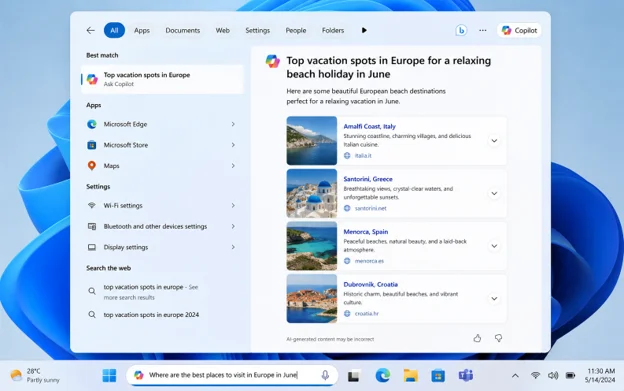Screen dimensions: 624x391
Task: Click the microphone icon in search box
Action: click(x=325, y=375)
